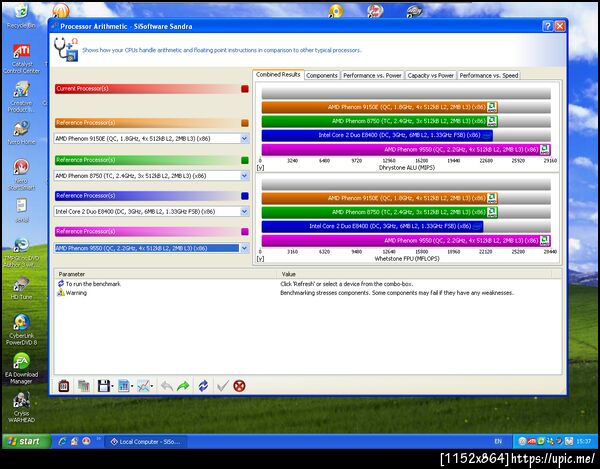Open the options clipboard icon in bottom toolbar
The image size is (600, 469).
(x=64, y=386)
